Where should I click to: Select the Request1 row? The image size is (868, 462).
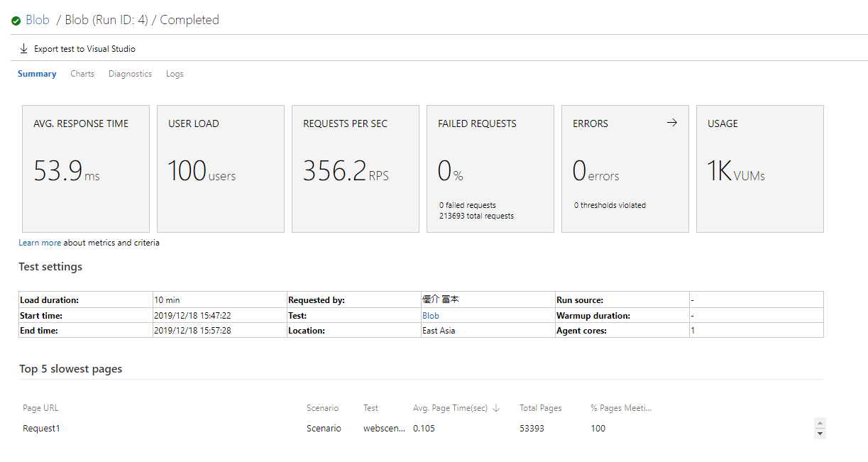tap(41, 429)
